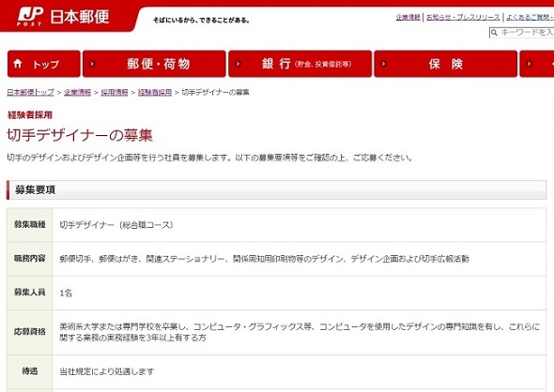The image size is (554, 392).
Task: Open the 保険 navigation tab
Action: 445,64
